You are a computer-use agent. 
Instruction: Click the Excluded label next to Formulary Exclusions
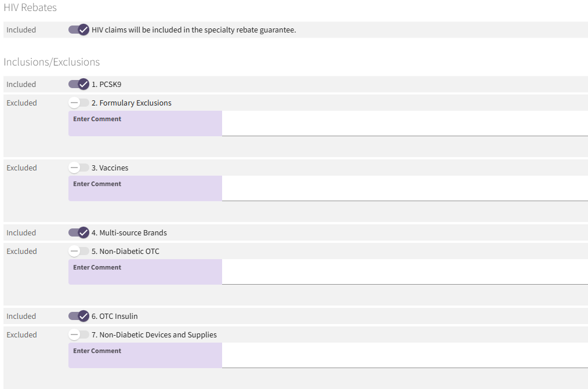tap(21, 103)
